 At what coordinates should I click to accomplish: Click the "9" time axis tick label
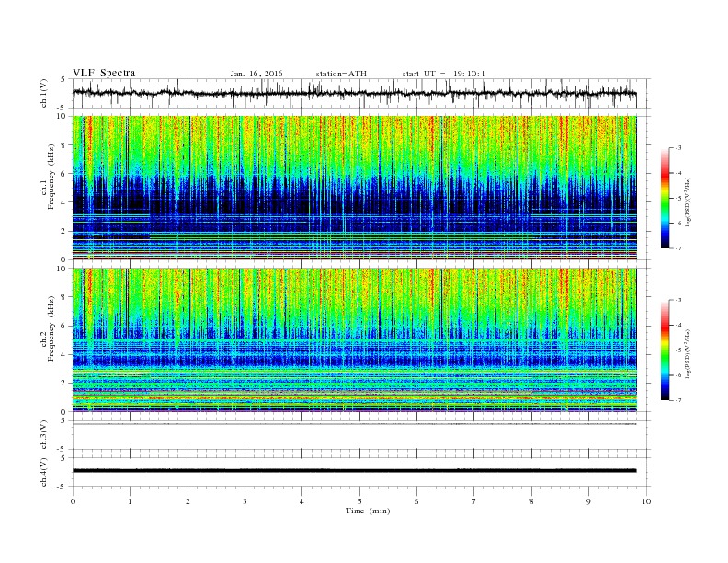pos(588,501)
